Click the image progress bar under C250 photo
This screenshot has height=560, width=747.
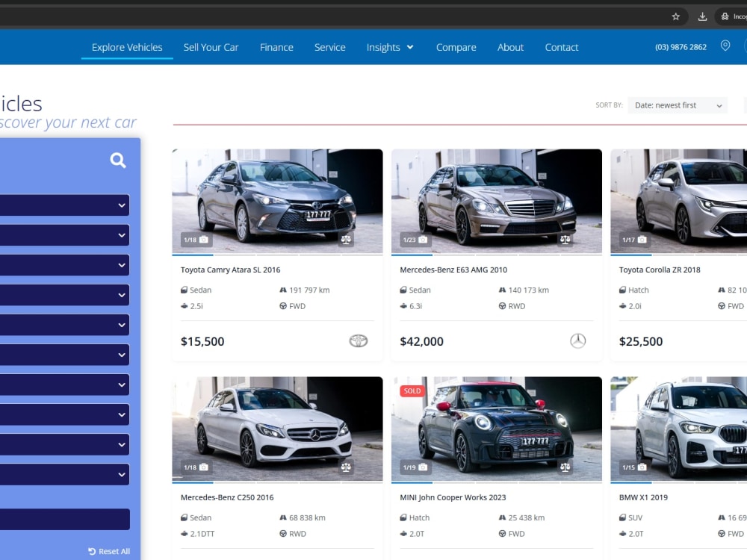point(277,482)
